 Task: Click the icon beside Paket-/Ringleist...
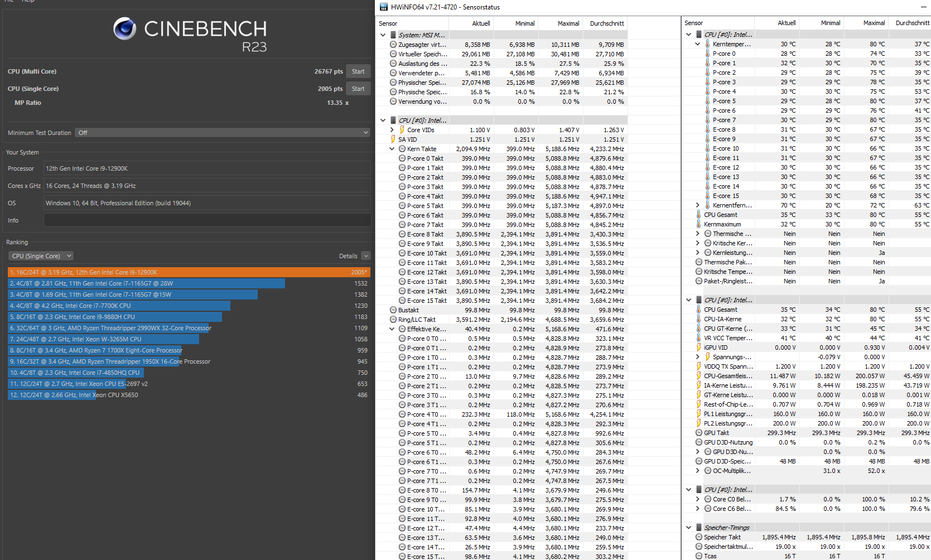[699, 281]
